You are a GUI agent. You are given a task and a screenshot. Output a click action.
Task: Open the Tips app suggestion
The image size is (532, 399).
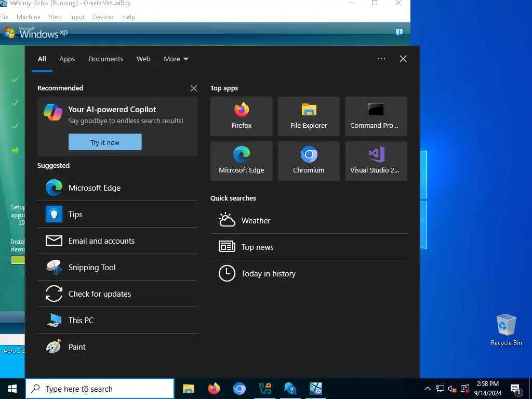(117, 214)
